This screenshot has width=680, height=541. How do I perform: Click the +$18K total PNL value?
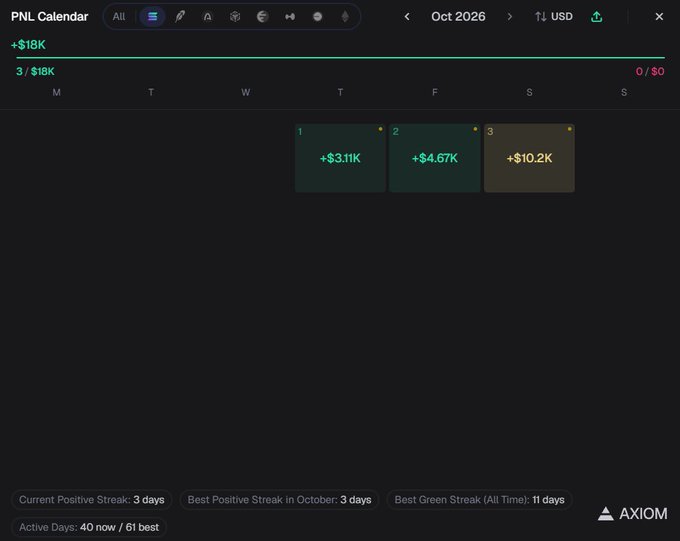[x=28, y=45]
